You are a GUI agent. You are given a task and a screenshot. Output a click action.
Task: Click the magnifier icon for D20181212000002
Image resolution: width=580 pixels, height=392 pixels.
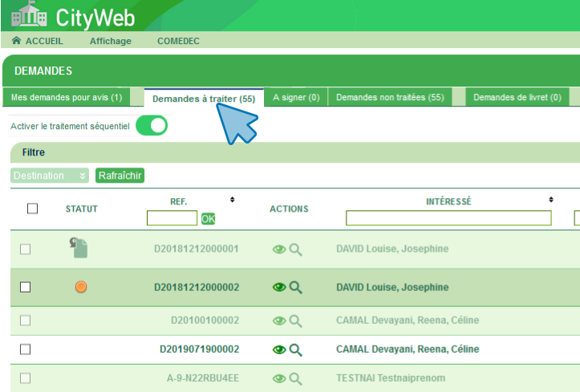pyautogui.click(x=295, y=287)
